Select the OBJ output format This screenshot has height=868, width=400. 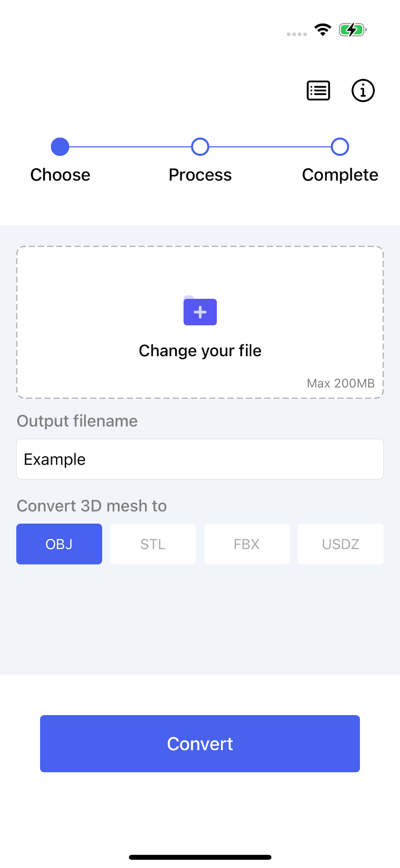[x=59, y=544]
